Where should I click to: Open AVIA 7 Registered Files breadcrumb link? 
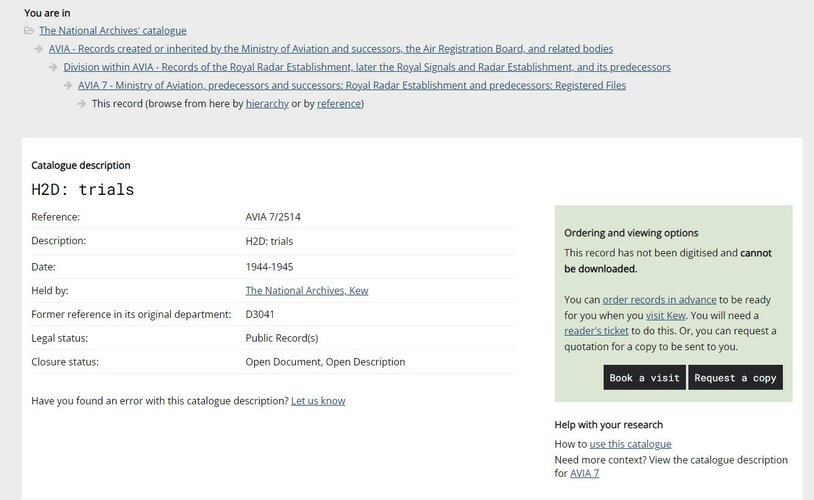click(352, 85)
